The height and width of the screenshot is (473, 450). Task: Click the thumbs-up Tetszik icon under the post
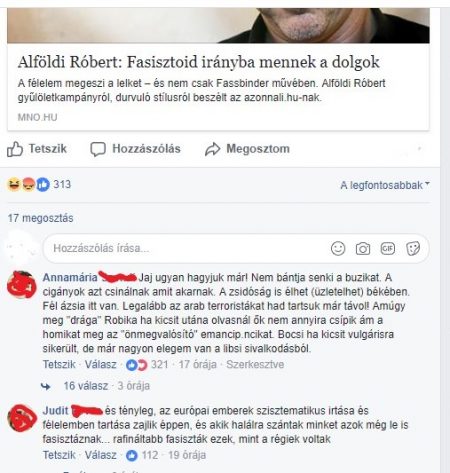tap(15, 149)
